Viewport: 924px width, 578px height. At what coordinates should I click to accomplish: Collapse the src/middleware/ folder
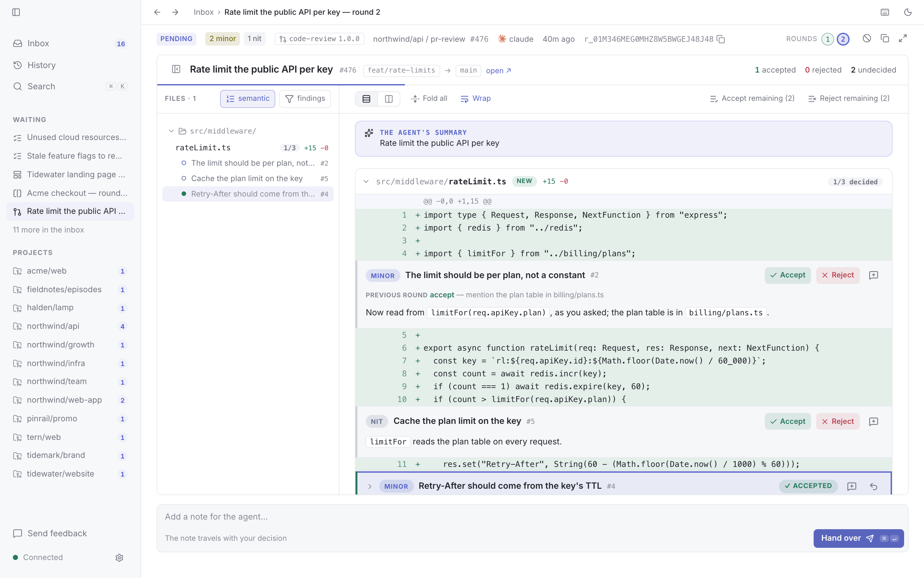(171, 131)
